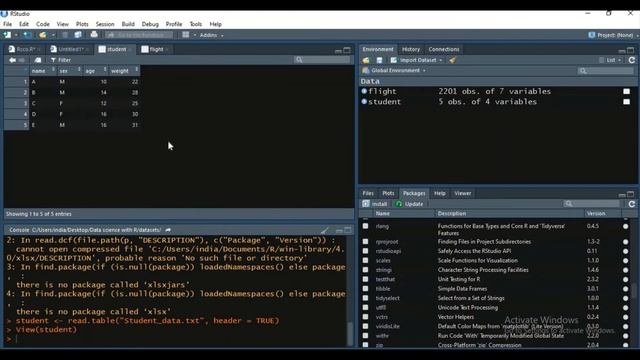Click the Save All icon in the main toolbar
Screen dimensions: 640x360
(x=78, y=35)
